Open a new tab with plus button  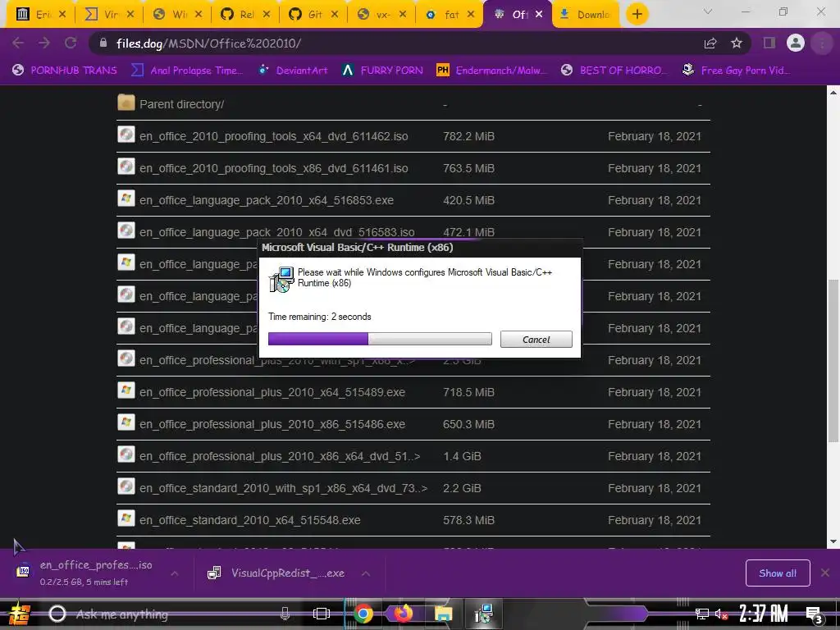pos(637,14)
